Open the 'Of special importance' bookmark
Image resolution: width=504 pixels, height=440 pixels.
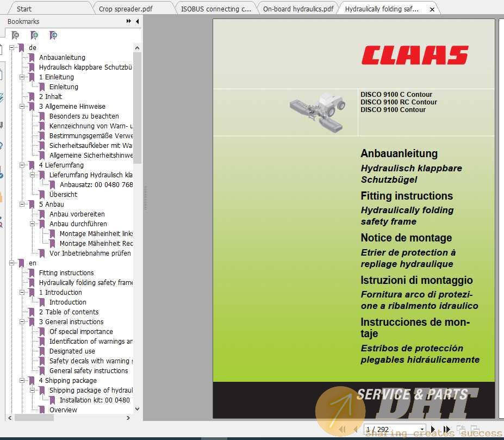click(x=81, y=332)
